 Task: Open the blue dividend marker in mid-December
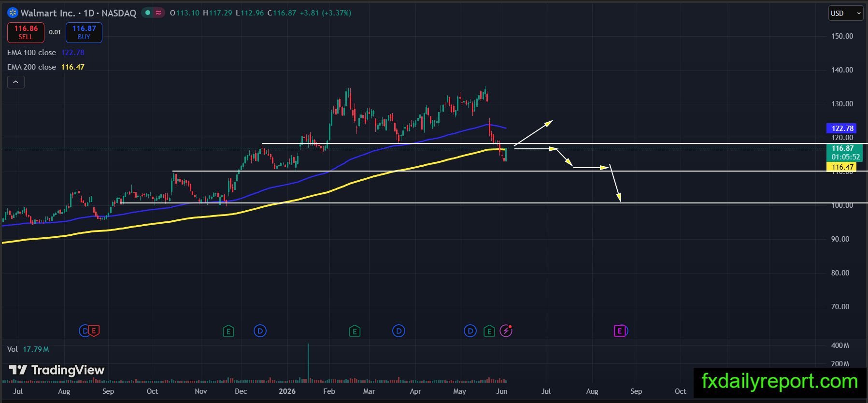coord(260,331)
